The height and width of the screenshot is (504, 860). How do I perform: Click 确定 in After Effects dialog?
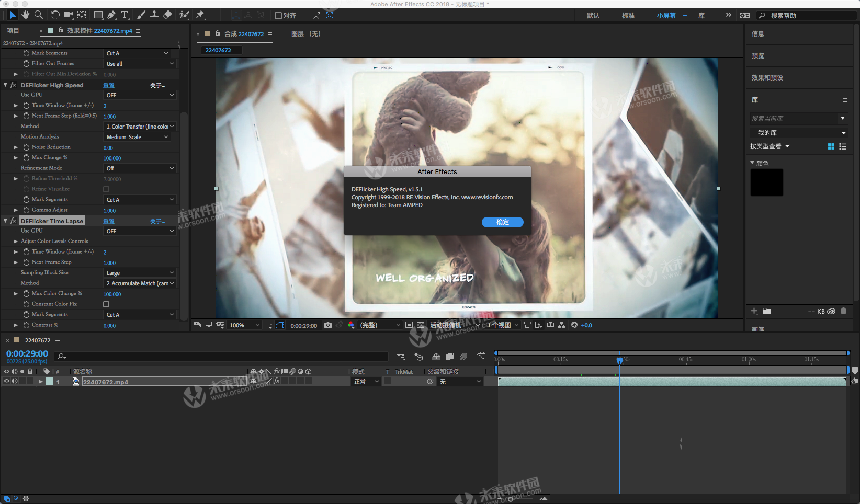(x=503, y=222)
